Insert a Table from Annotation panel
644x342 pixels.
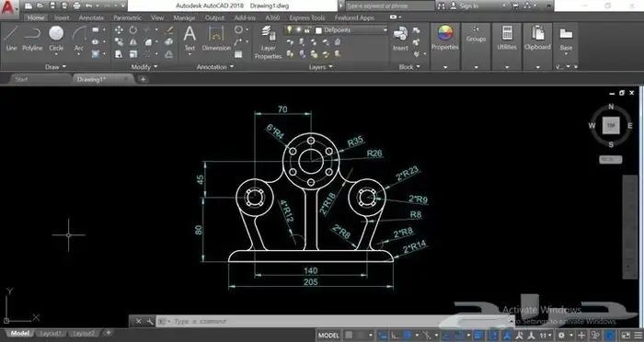(238, 54)
